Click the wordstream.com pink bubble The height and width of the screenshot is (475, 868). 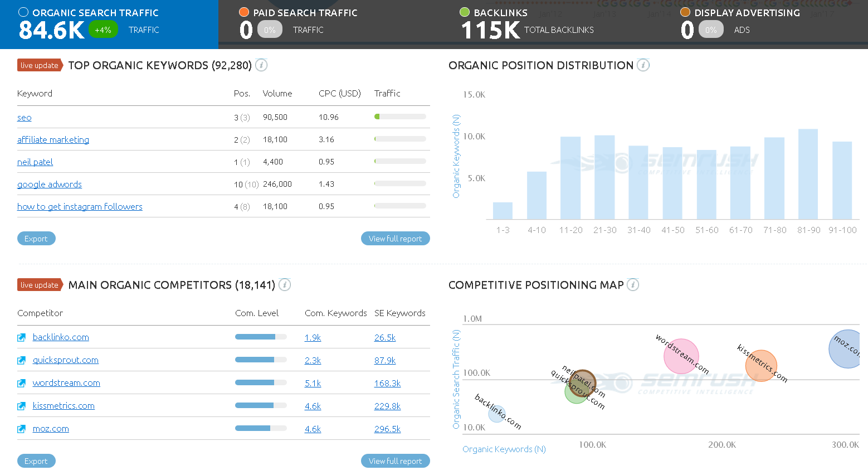coord(681,356)
